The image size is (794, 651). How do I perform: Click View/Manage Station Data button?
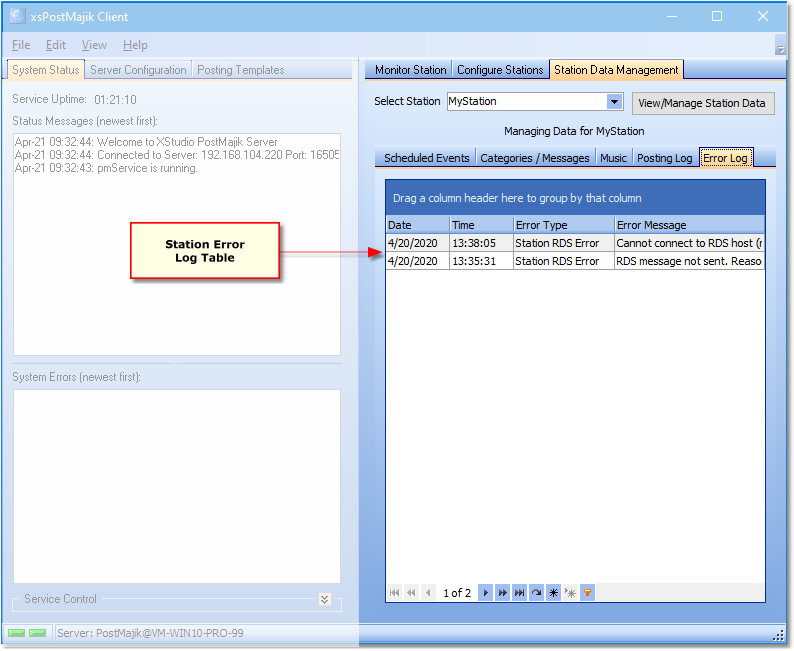702,103
